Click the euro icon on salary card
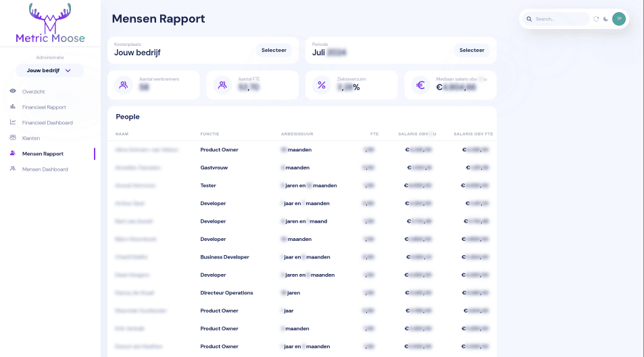 pos(420,85)
